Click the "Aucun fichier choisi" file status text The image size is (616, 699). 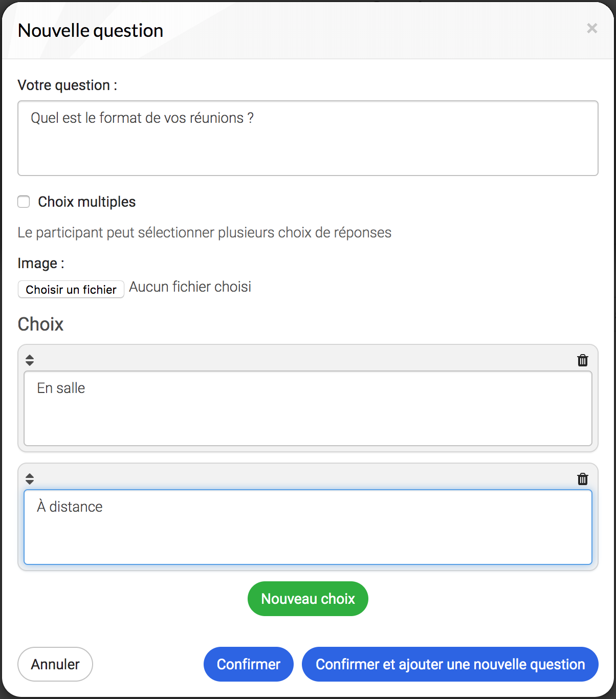click(x=190, y=287)
